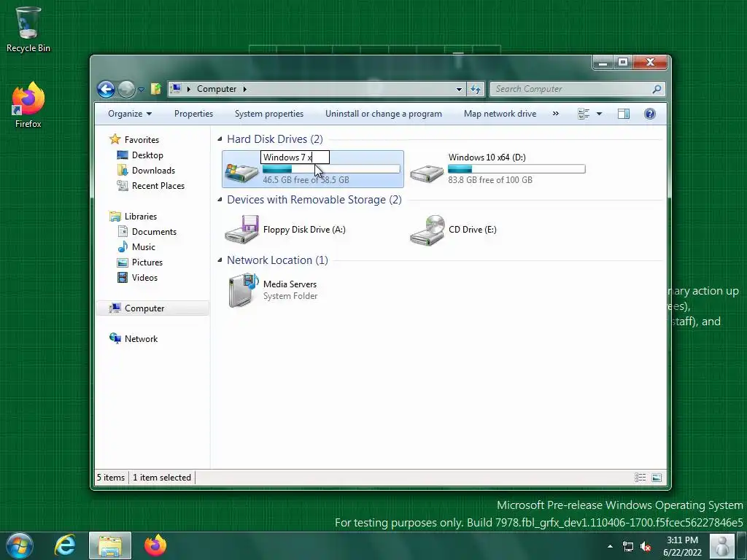
Task: Click the '1 item selected' status text
Action: (x=162, y=478)
